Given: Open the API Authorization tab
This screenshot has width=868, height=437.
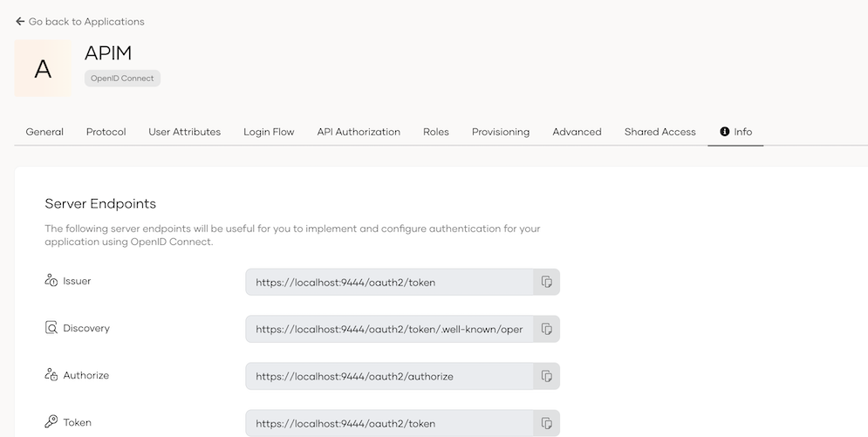Looking at the screenshot, I should [359, 132].
